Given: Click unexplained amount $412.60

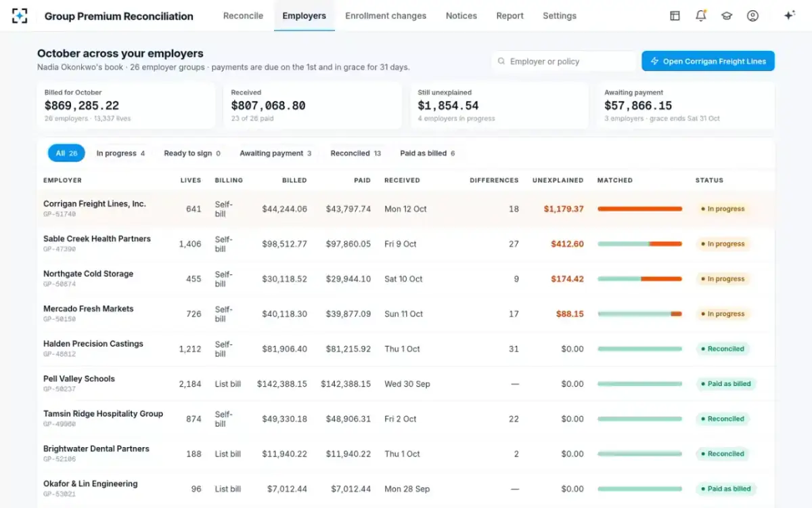Looking at the screenshot, I should click(567, 244).
